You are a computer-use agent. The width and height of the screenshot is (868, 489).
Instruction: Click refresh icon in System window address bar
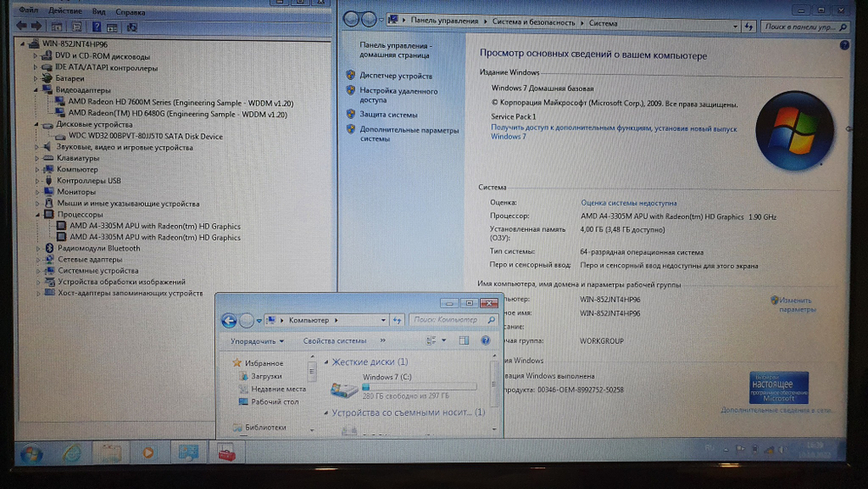click(x=749, y=26)
